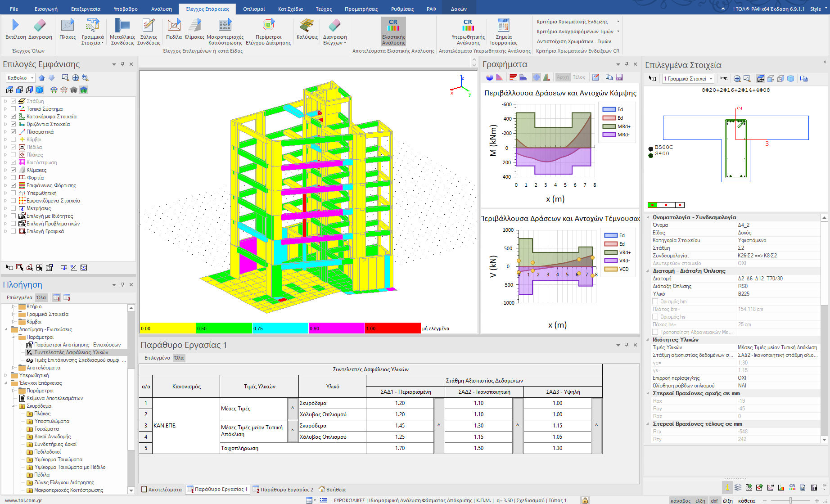The width and height of the screenshot is (830, 504).
Task: Collapse Σκυρόδεμα tree node
Action: 14,406
